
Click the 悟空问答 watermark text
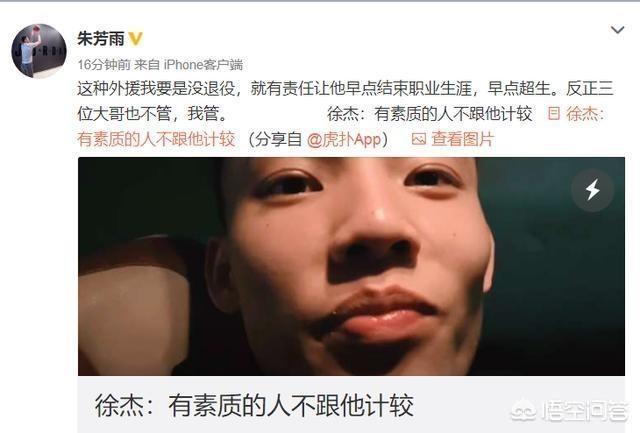click(x=584, y=411)
